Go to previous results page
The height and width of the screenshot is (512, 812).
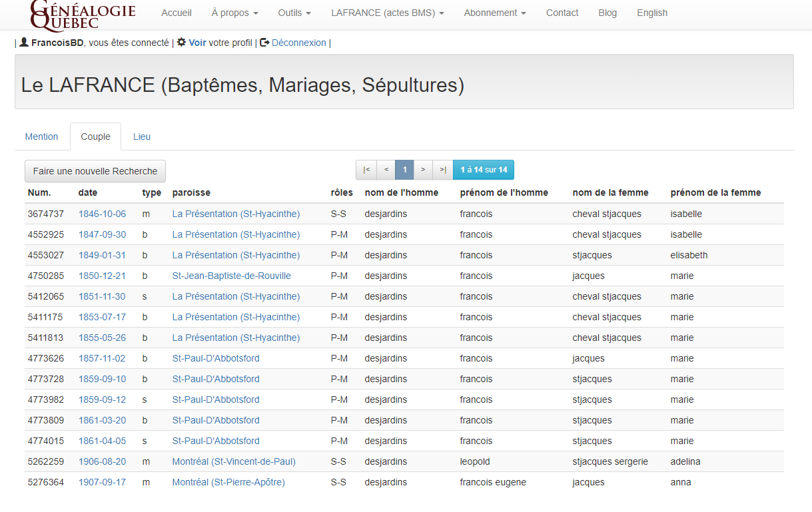click(386, 170)
